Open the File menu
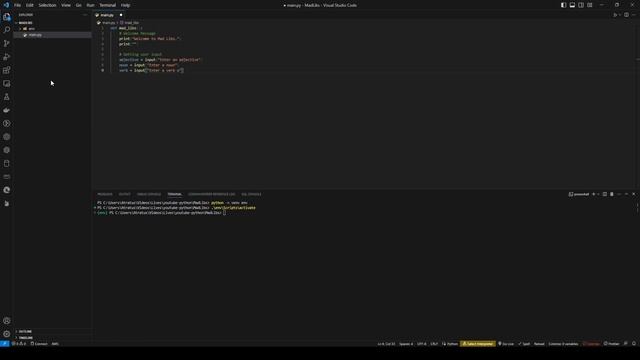Viewport: 640px width, 360px height. tap(18, 5)
